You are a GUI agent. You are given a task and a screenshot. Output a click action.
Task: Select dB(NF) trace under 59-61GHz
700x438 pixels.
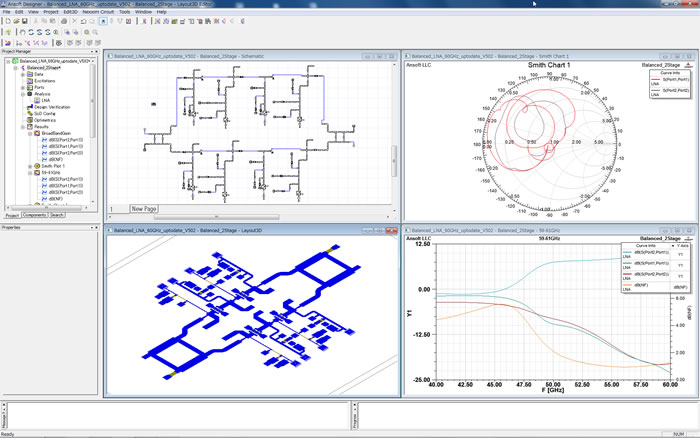pos(55,199)
